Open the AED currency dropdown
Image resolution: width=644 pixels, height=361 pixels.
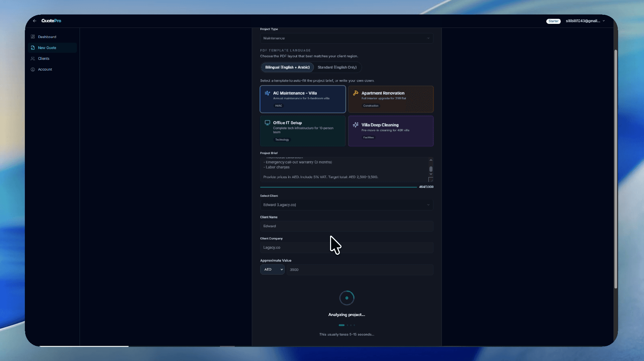click(x=272, y=270)
